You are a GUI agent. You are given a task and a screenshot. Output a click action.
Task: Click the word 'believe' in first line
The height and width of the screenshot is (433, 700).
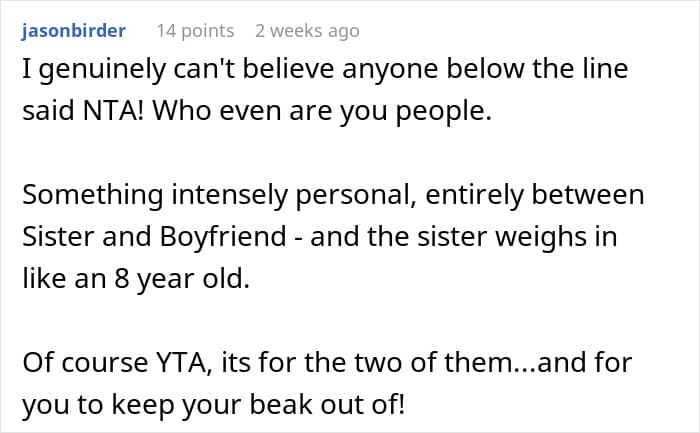coord(288,69)
